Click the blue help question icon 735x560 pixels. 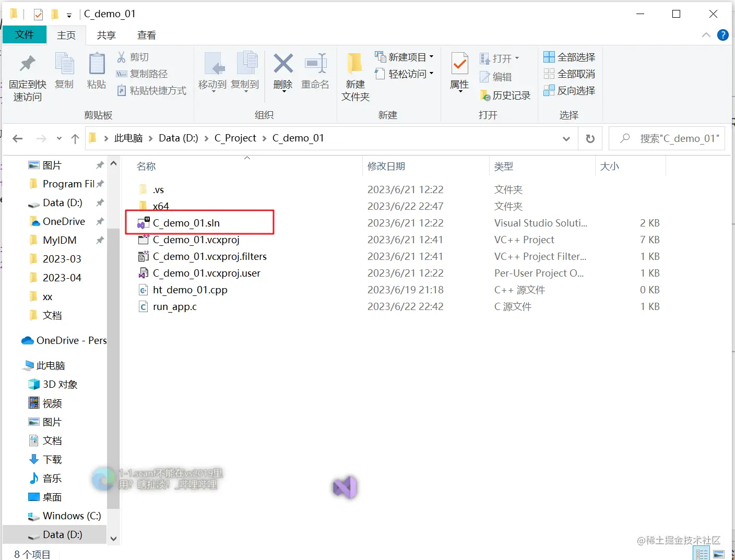pos(723,35)
